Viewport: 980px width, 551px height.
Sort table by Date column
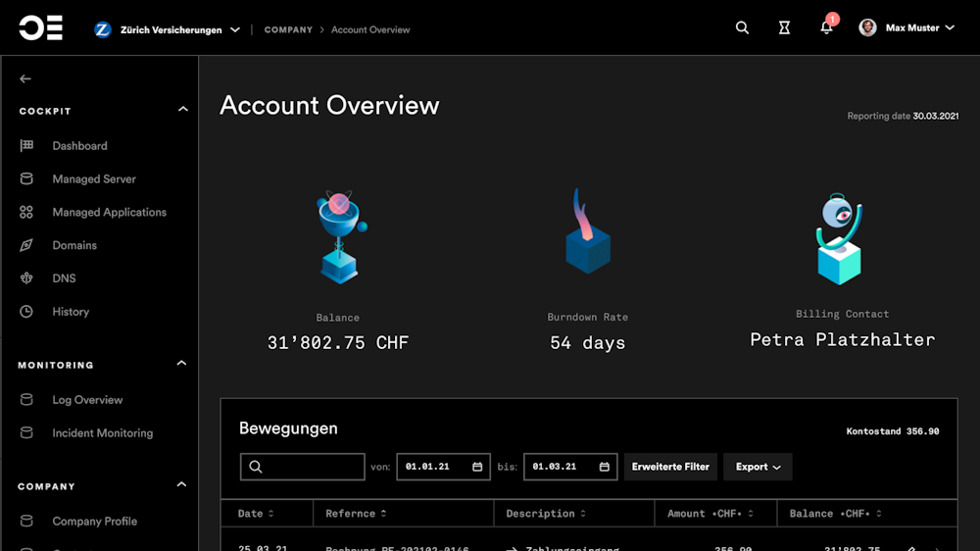coord(256,514)
